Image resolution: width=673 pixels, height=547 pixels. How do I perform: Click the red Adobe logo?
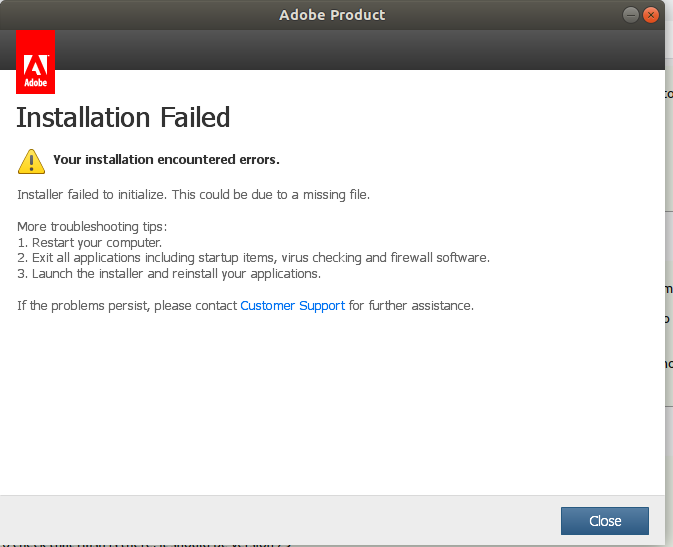click(36, 62)
